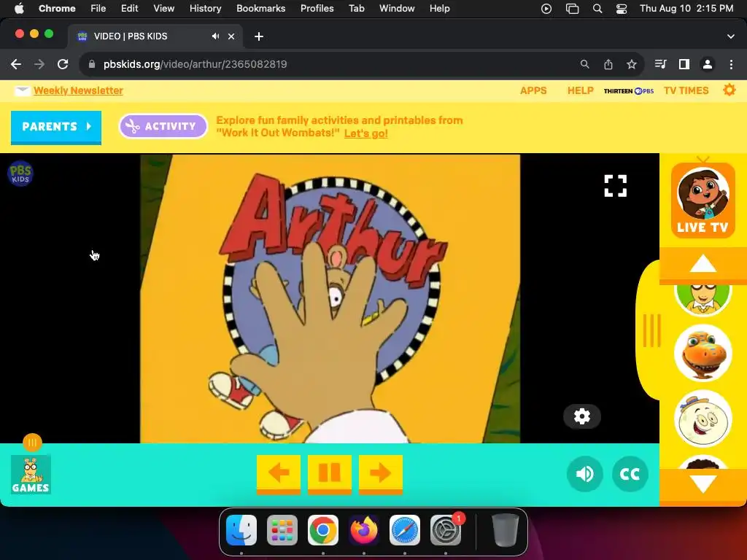Screen dimensions: 747x560
Task: Open site settings orange gear
Action: click(x=729, y=90)
